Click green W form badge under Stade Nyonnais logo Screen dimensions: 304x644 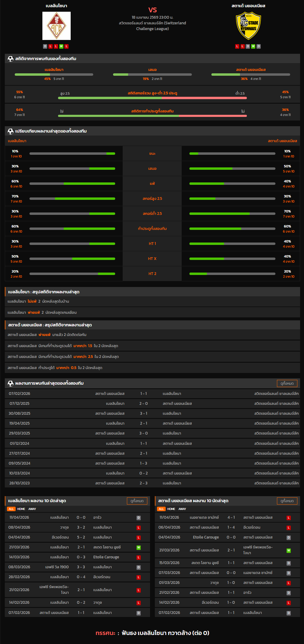coord(253,46)
